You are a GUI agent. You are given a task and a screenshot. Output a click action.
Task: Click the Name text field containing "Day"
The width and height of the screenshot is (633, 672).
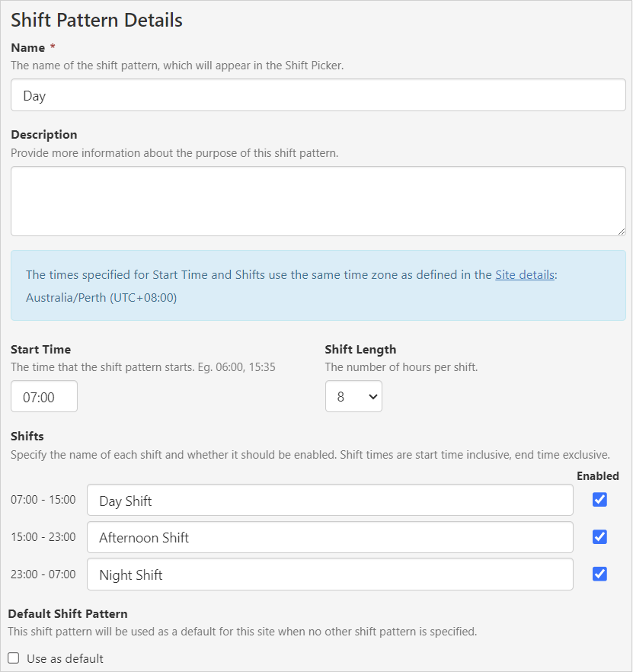pyautogui.click(x=318, y=95)
